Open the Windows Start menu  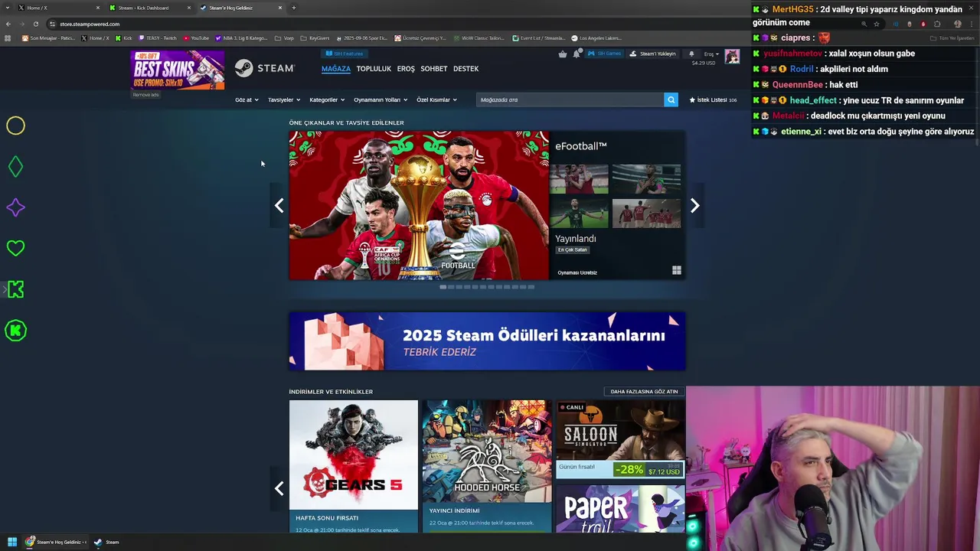coord(11,542)
